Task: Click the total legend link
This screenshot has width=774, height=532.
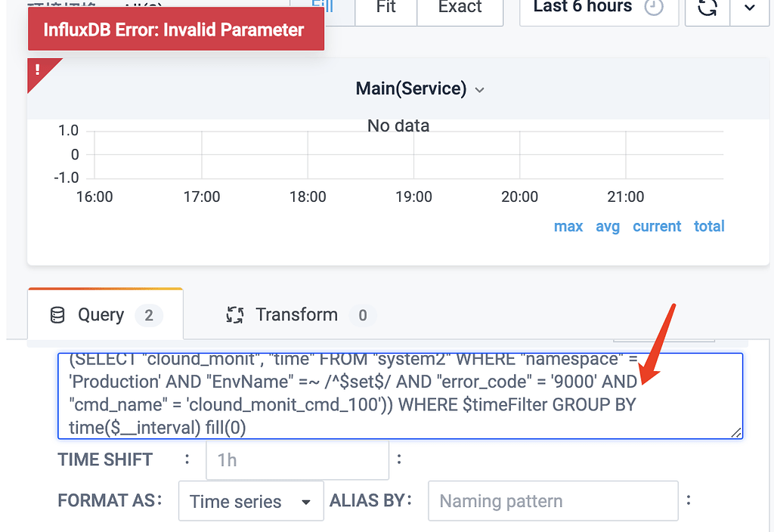Action: coord(709,226)
